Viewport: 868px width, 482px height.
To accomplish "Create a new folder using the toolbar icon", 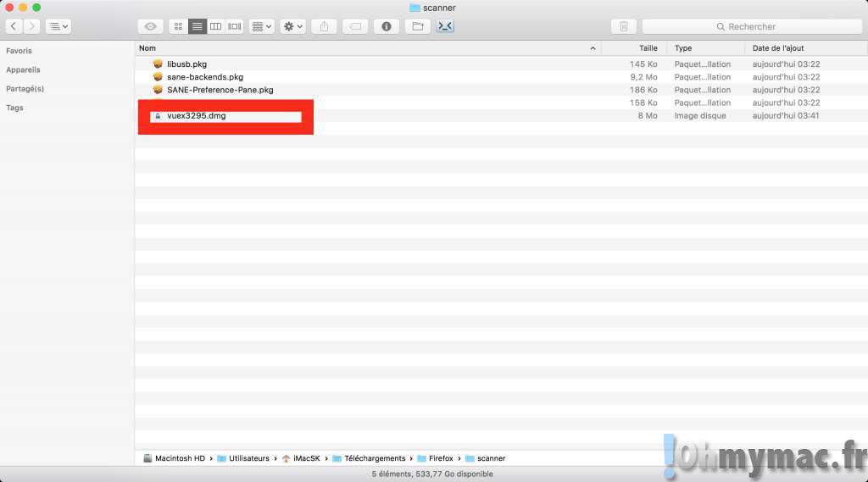I will [418, 26].
